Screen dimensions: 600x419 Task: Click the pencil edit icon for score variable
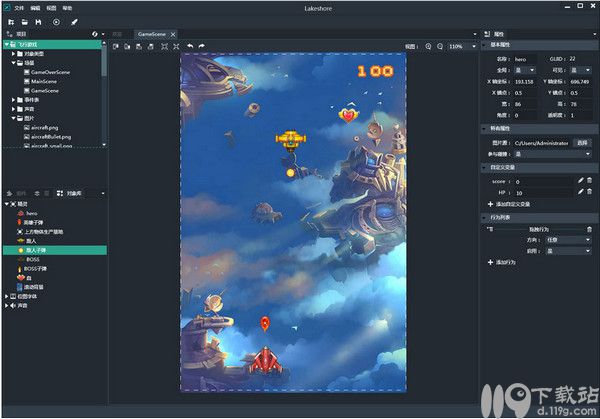[580, 180]
